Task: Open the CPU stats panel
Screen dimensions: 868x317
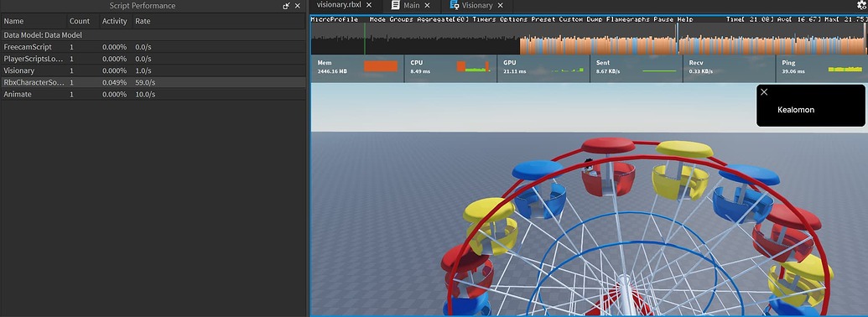Action: [x=450, y=69]
